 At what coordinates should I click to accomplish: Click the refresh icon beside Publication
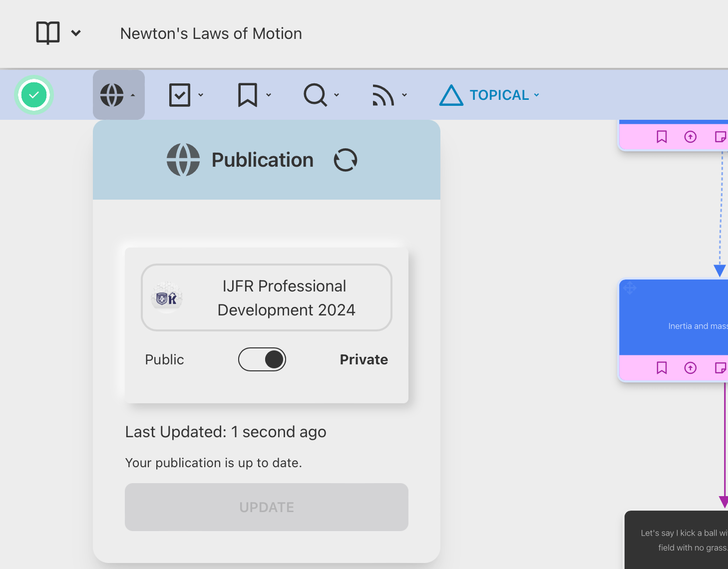tap(345, 160)
